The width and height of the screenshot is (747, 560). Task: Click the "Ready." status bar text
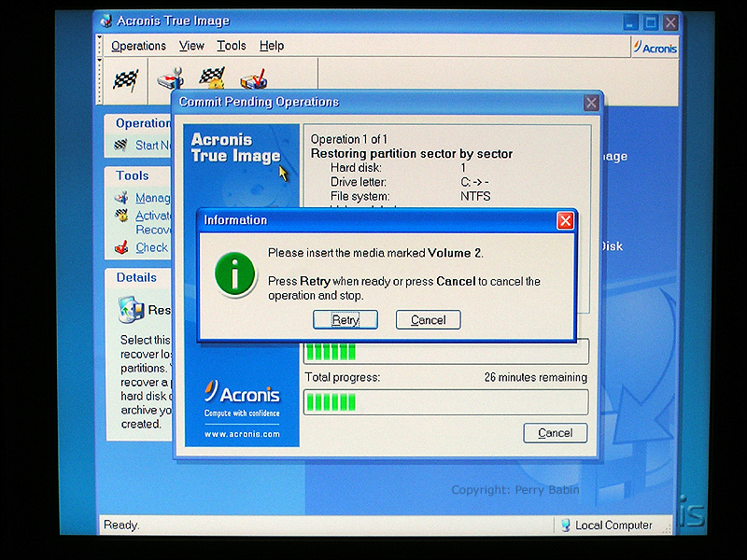coord(121,525)
